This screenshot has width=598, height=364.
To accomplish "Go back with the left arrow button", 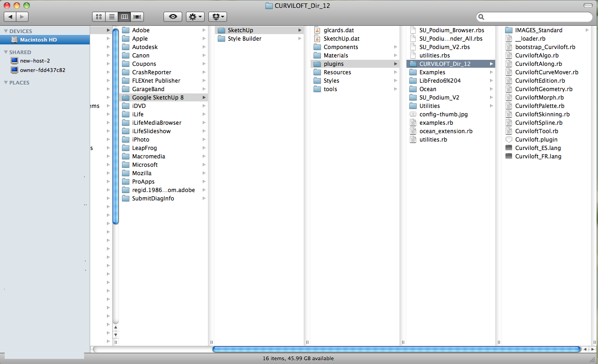I will [x=10, y=17].
